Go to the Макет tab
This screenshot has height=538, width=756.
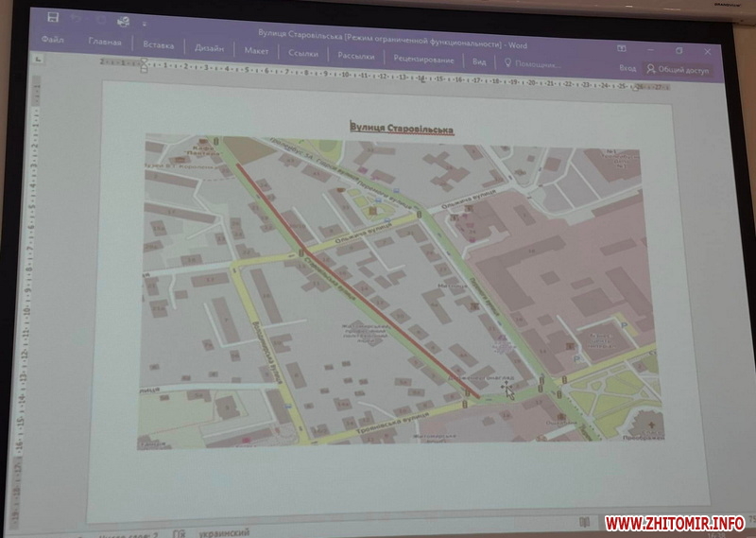(256, 50)
